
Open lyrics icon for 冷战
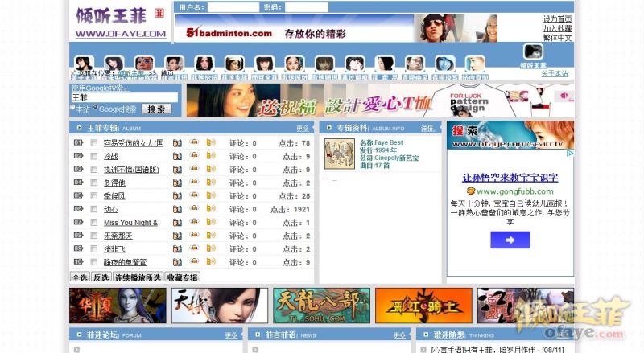[177, 157]
